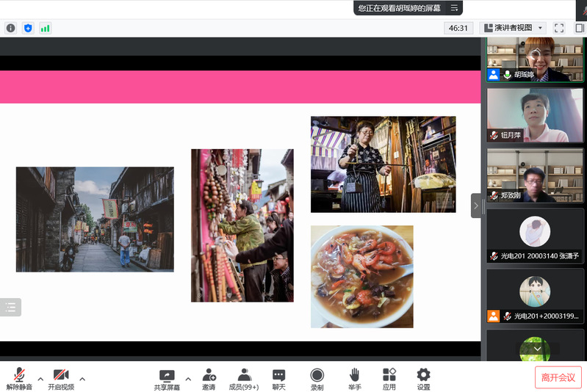Select 钮月萍's video thumbnail
587x392 pixels.
(534, 115)
